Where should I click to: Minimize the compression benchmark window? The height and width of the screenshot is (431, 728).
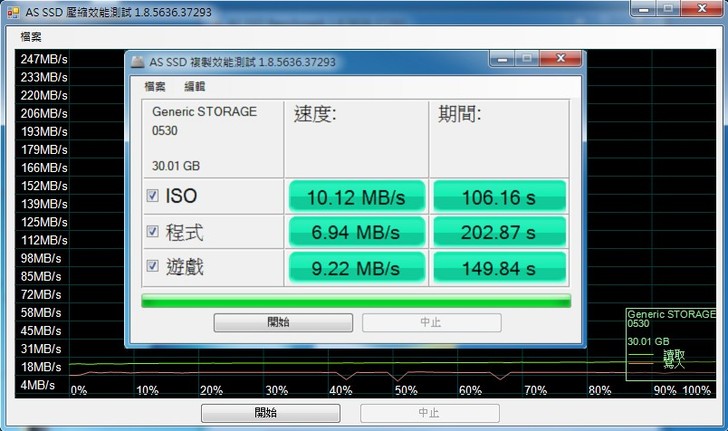(x=644, y=9)
